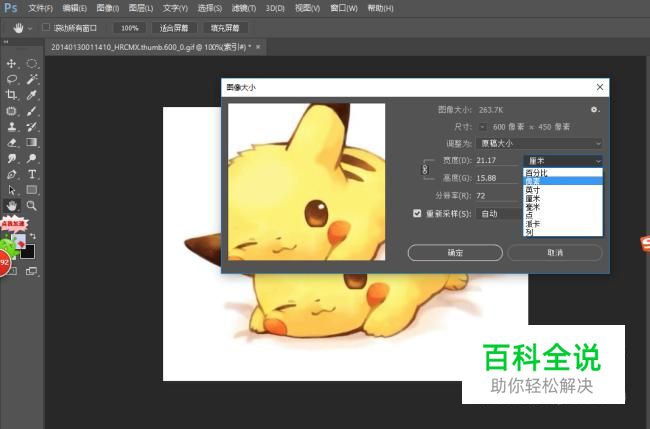
Task: Enable the 滚动所有窗口 checkbox
Action: point(45,28)
